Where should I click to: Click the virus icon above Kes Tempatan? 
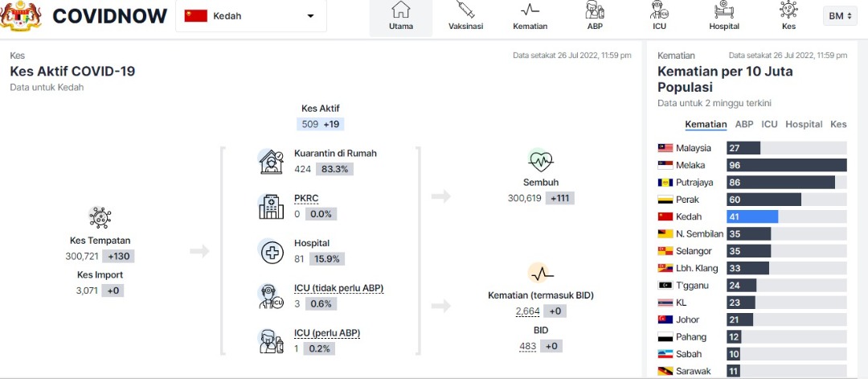pos(100,217)
